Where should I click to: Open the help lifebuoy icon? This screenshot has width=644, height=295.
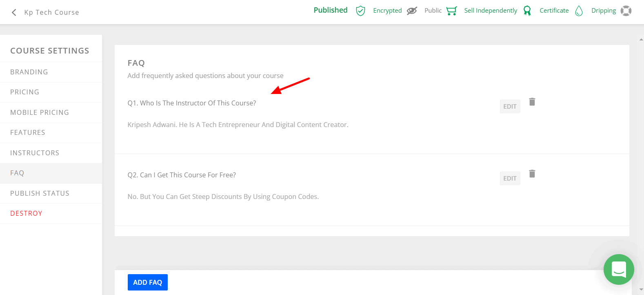626,11
